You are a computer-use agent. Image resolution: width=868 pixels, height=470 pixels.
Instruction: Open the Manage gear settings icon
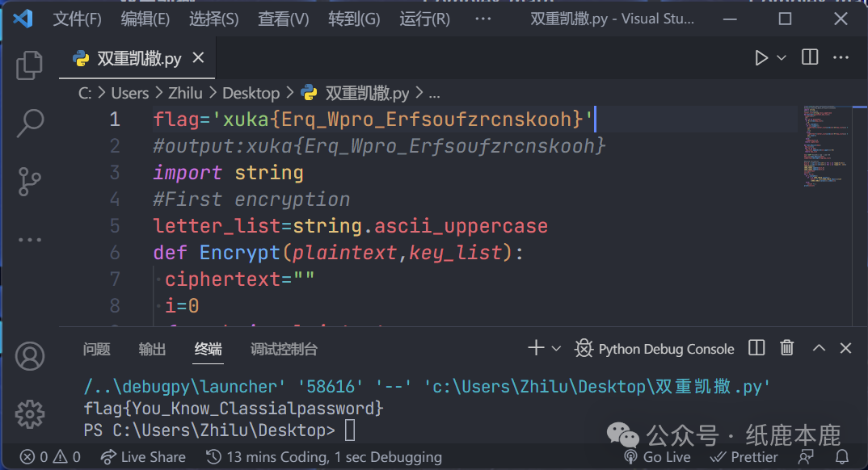pos(30,413)
